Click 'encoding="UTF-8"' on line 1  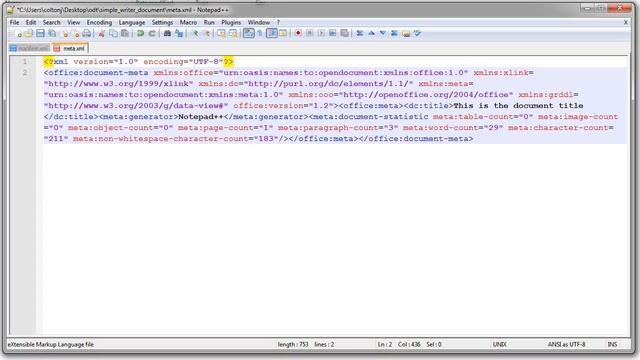click(183, 62)
